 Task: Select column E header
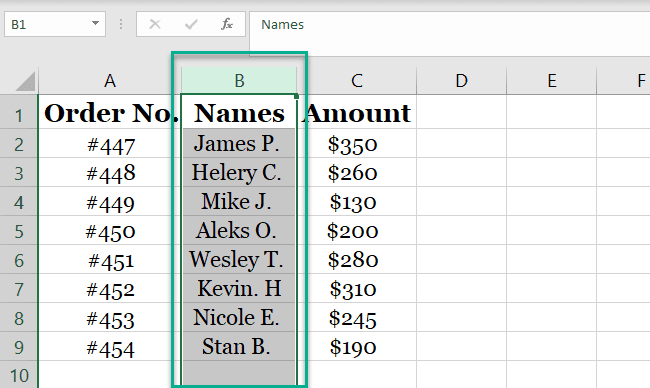pos(552,81)
